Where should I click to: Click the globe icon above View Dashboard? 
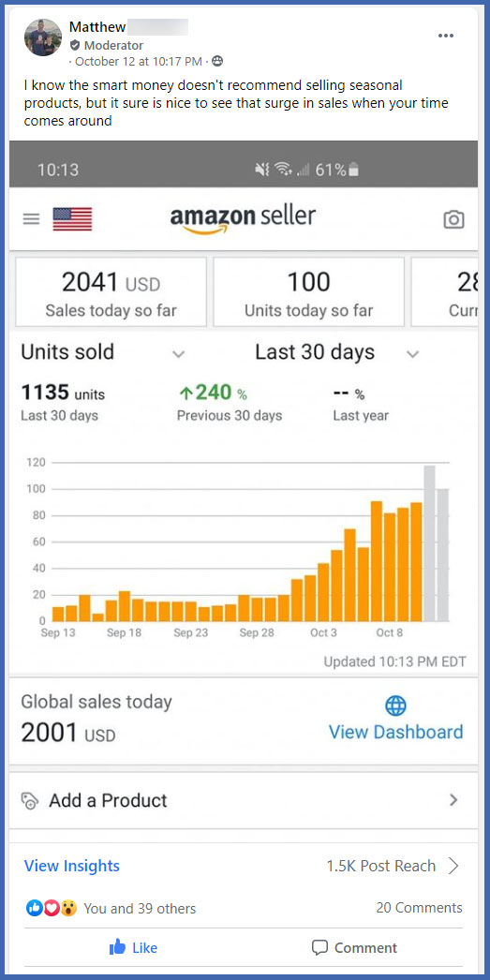click(x=395, y=705)
